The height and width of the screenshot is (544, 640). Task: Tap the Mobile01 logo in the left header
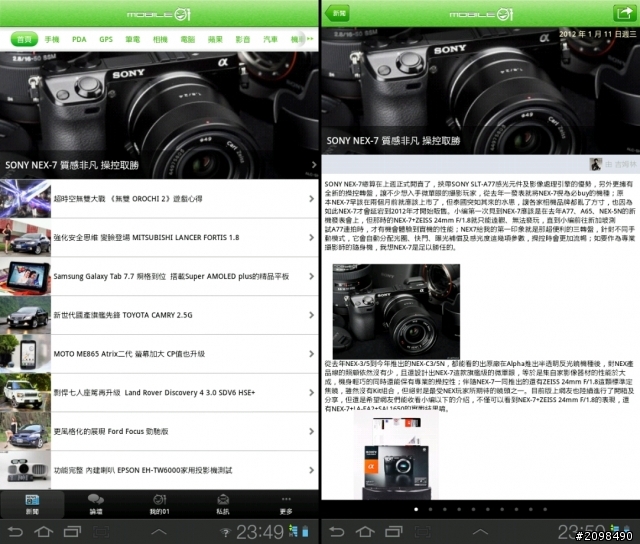point(159,14)
